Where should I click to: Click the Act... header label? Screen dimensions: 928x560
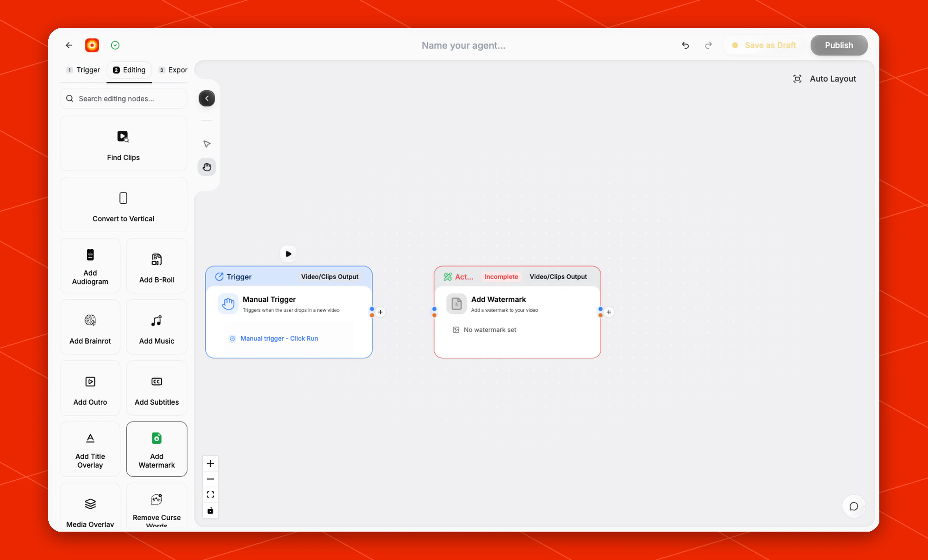click(x=464, y=277)
